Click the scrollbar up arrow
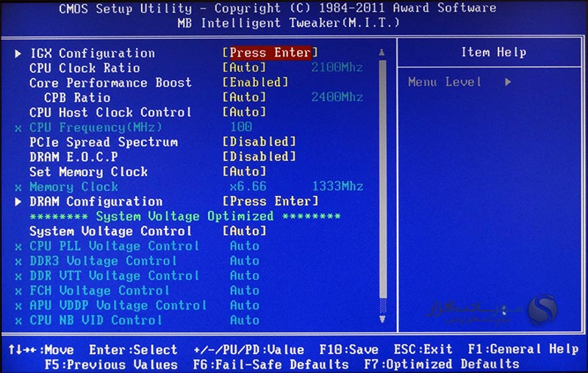Screen dimensions: 588x373 pos(381,52)
